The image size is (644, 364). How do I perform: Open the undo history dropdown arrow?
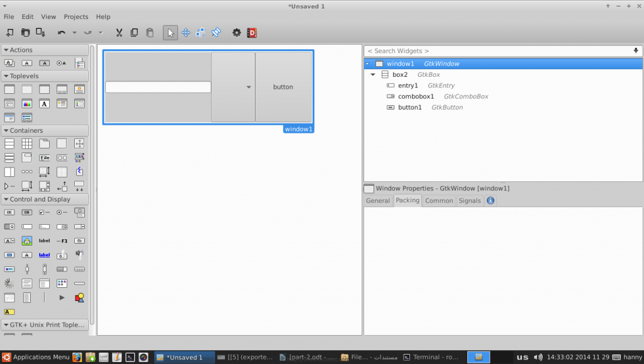click(x=74, y=33)
